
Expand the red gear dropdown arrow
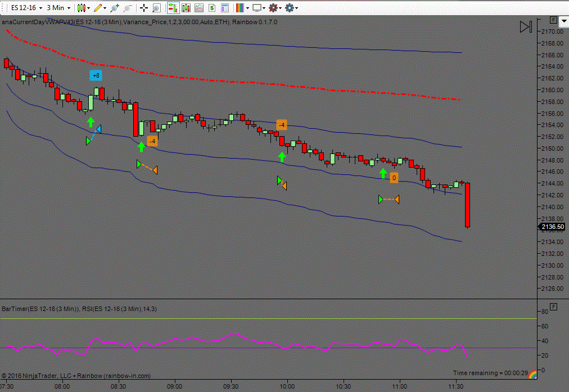[x=280, y=8]
